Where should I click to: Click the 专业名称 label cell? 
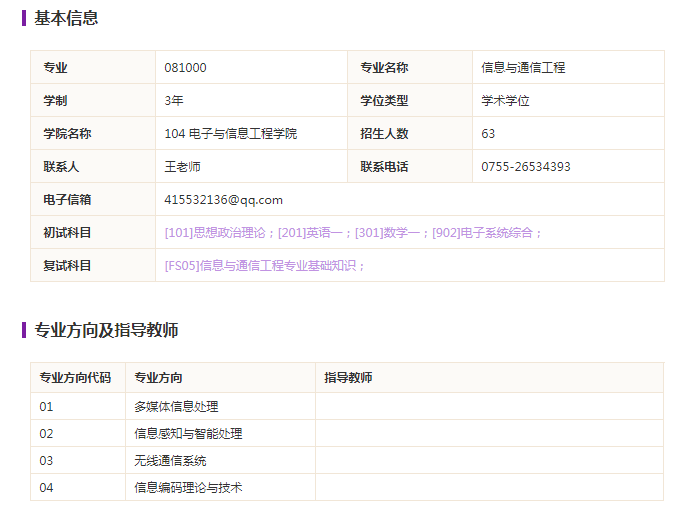tap(410, 67)
